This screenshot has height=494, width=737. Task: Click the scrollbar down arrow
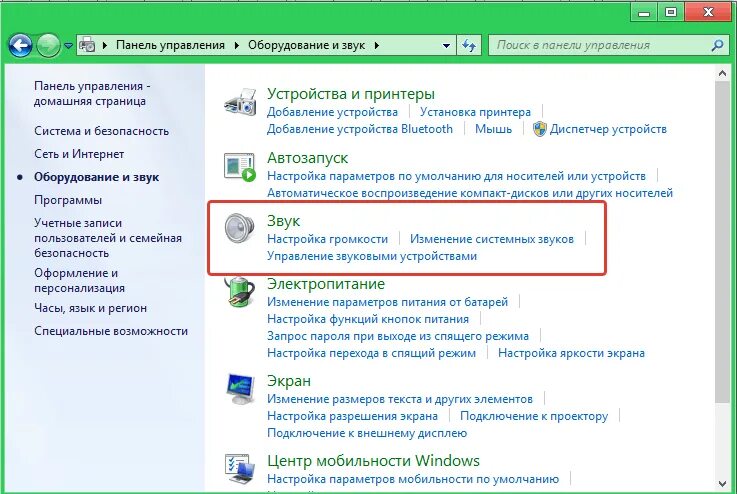[x=722, y=484]
